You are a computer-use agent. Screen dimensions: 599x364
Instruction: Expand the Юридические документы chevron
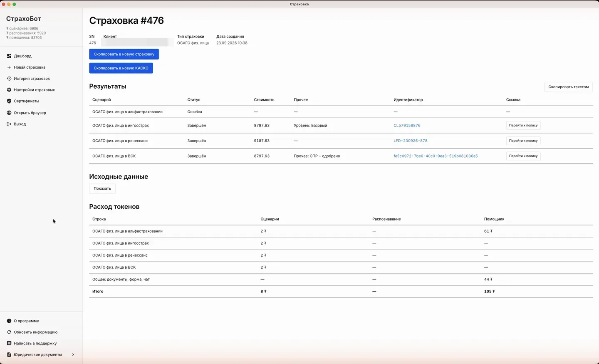tap(73, 354)
